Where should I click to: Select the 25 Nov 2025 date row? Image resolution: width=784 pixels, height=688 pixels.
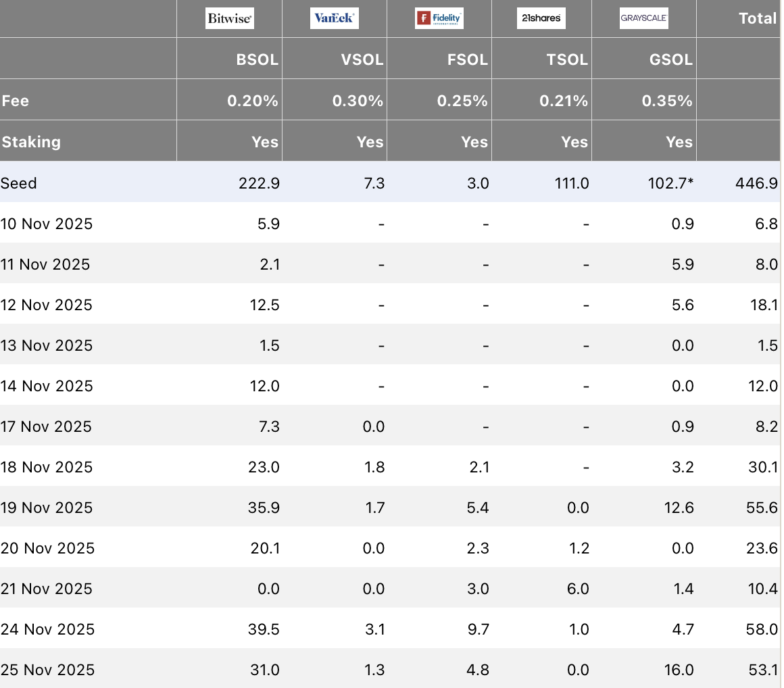coord(390,669)
